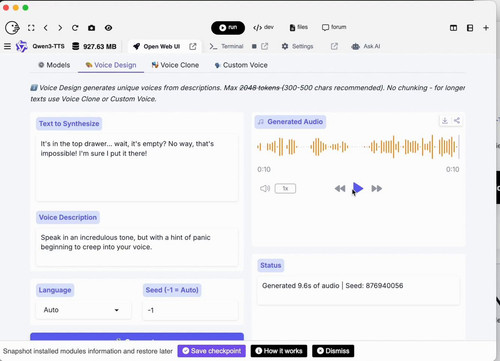
Task: Open the Settings item
Action: click(x=297, y=46)
